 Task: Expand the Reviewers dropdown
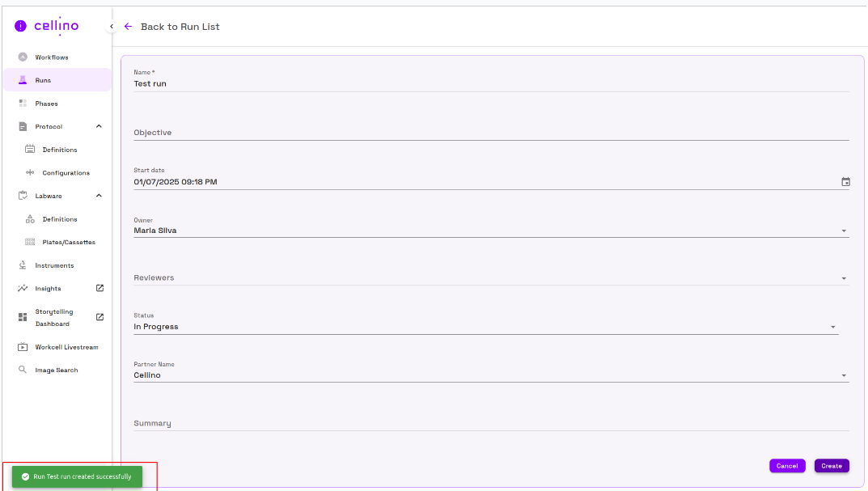(844, 278)
